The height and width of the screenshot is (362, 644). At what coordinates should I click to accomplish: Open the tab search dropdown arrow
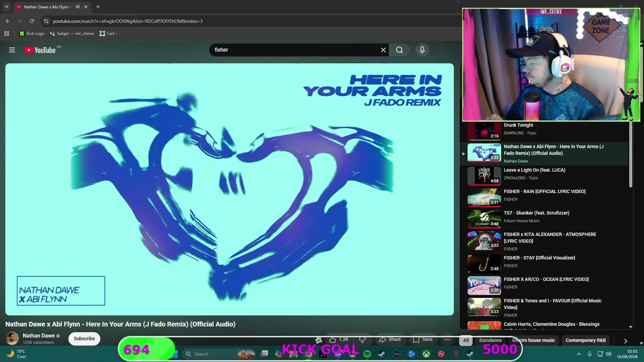point(7,7)
